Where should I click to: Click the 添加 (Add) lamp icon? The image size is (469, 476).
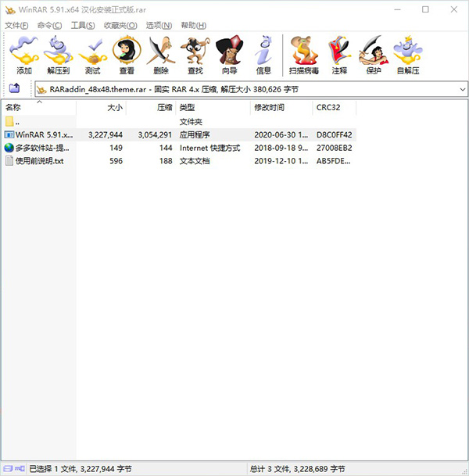pos(24,50)
